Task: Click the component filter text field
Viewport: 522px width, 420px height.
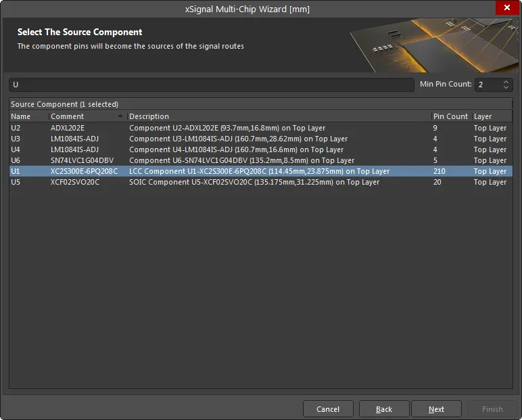Action: [x=212, y=85]
